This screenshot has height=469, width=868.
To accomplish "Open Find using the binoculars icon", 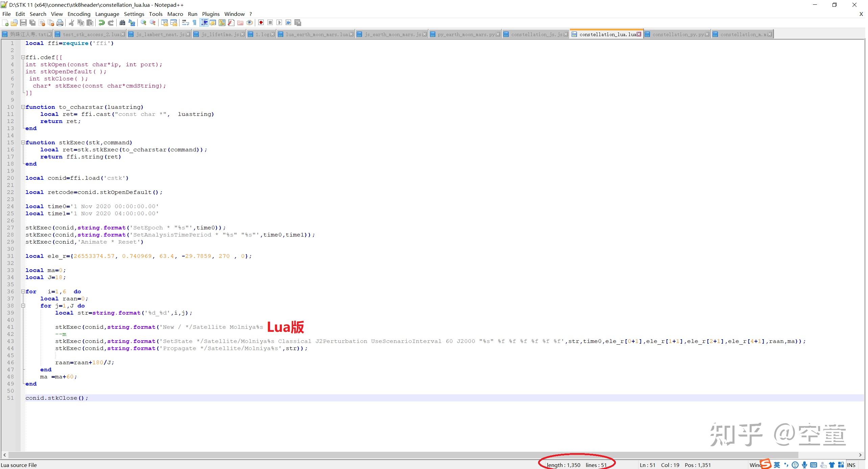I will coord(123,23).
